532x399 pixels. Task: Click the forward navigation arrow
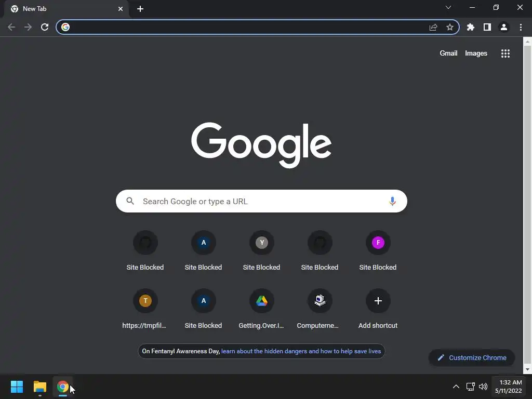click(x=28, y=27)
